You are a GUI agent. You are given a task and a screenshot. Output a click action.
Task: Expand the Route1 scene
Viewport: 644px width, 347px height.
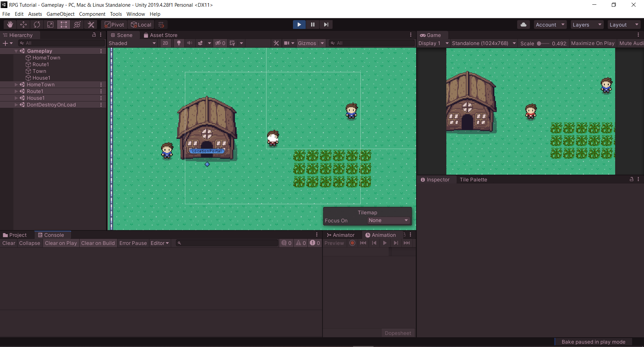coord(16,91)
